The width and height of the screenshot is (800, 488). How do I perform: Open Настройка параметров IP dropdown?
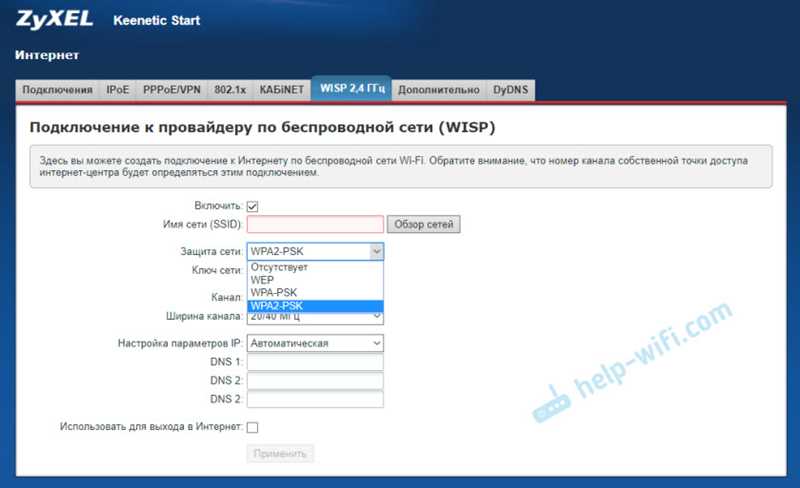pyautogui.click(x=315, y=343)
